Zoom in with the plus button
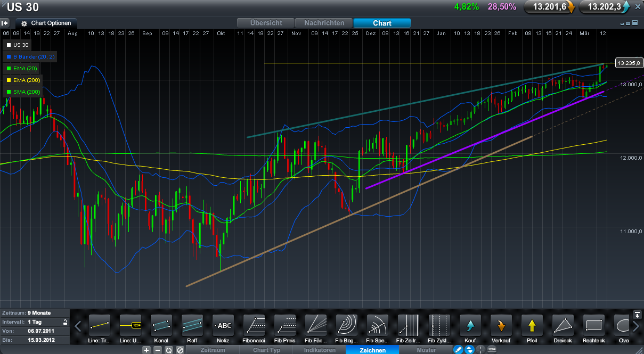644x354 pixels. pyautogui.click(x=146, y=350)
